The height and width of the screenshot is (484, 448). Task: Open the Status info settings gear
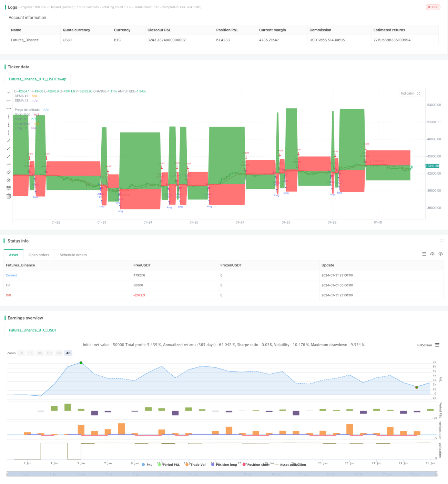[x=440, y=254]
